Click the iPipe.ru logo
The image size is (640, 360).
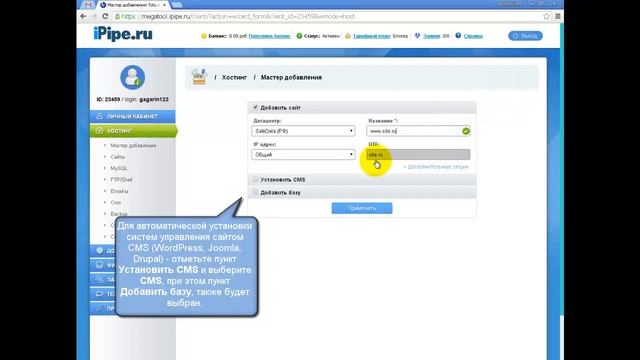[x=123, y=34]
